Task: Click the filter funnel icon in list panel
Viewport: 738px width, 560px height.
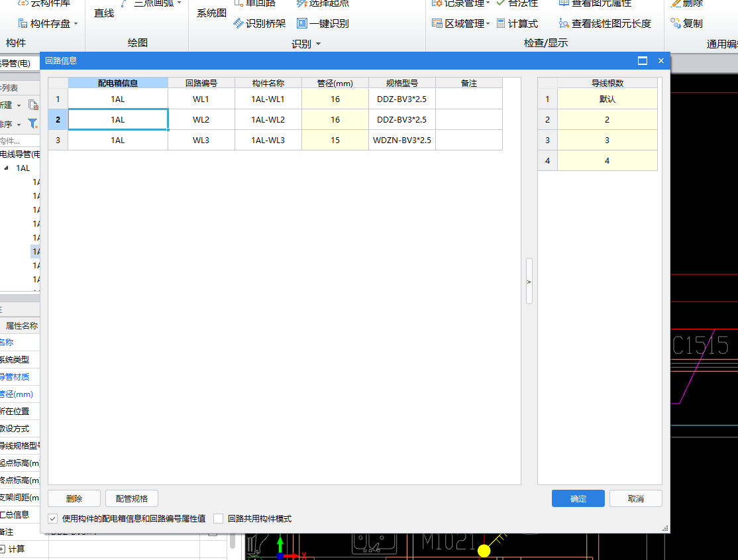Action: pos(32,124)
